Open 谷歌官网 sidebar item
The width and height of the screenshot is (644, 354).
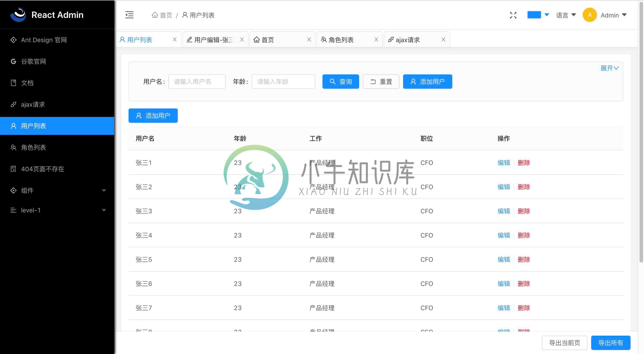tap(57, 62)
